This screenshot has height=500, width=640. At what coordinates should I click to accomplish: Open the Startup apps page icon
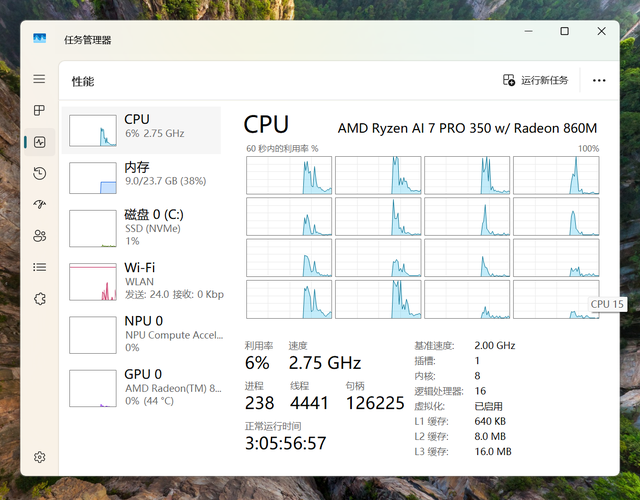pyautogui.click(x=40, y=204)
